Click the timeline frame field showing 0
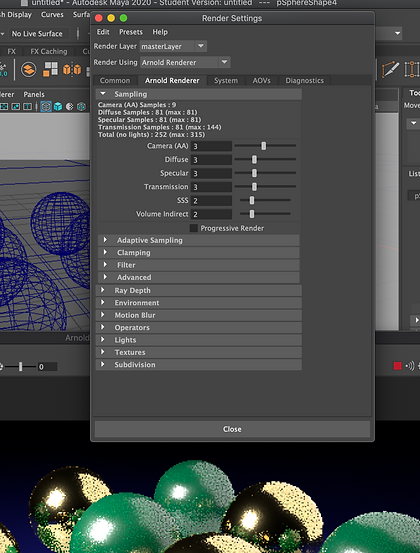 click(47, 367)
